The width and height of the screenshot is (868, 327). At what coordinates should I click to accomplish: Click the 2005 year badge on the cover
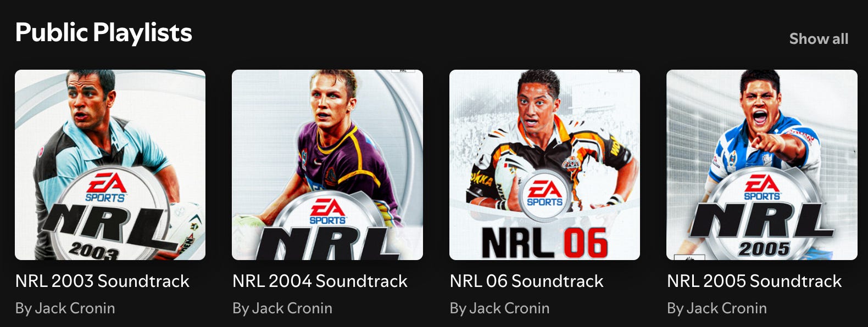(x=764, y=249)
